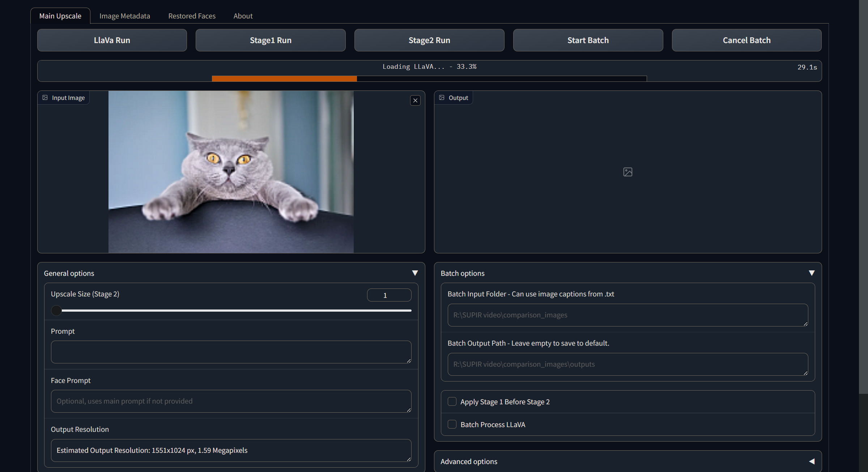Click the Cancel Batch button

point(746,40)
